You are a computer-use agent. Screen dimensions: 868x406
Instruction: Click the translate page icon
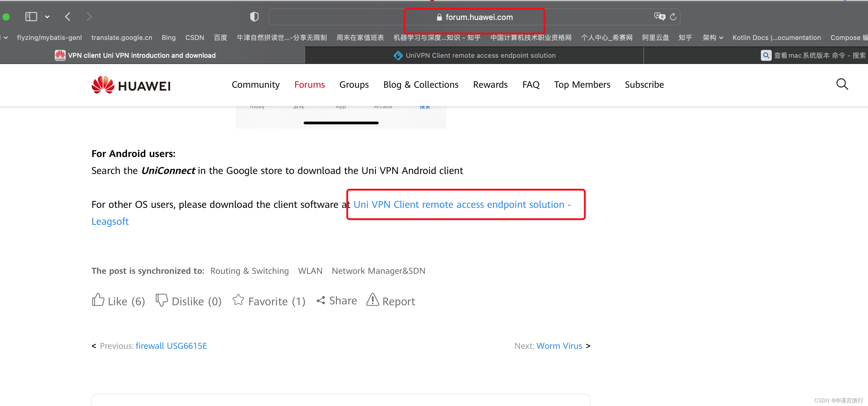[659, 17]
